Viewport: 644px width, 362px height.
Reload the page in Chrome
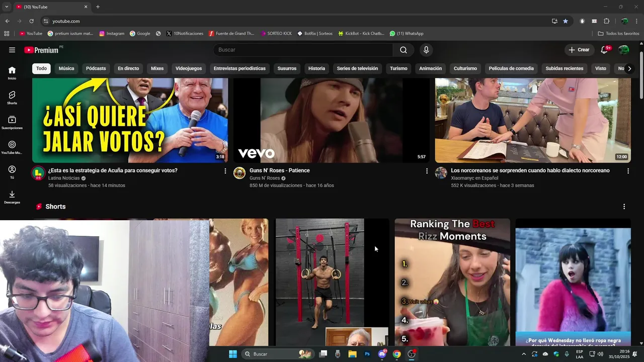point(31,21)
